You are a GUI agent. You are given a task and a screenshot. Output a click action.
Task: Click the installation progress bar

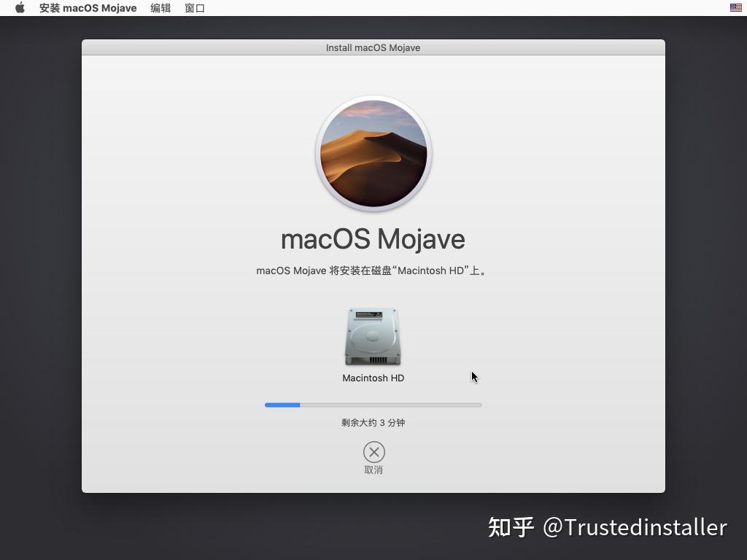pos(373,405)
